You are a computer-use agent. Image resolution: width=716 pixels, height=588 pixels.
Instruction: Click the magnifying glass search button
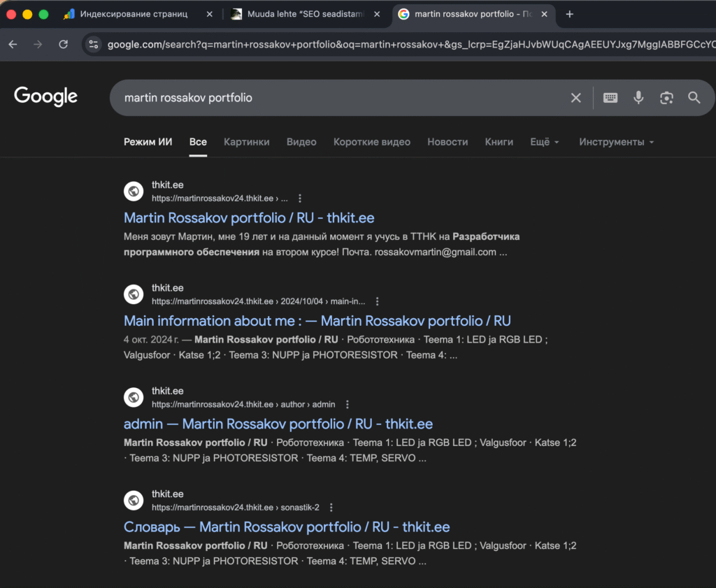tap(694, 98)
